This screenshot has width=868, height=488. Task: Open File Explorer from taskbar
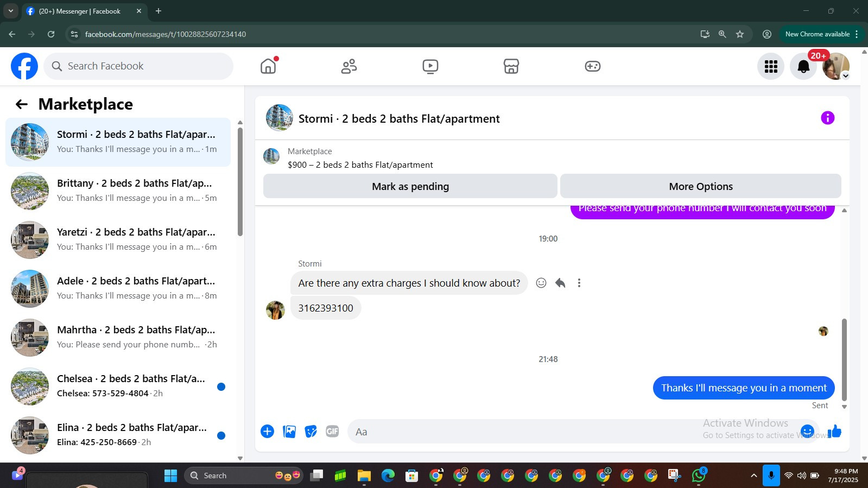coord(364,476)
